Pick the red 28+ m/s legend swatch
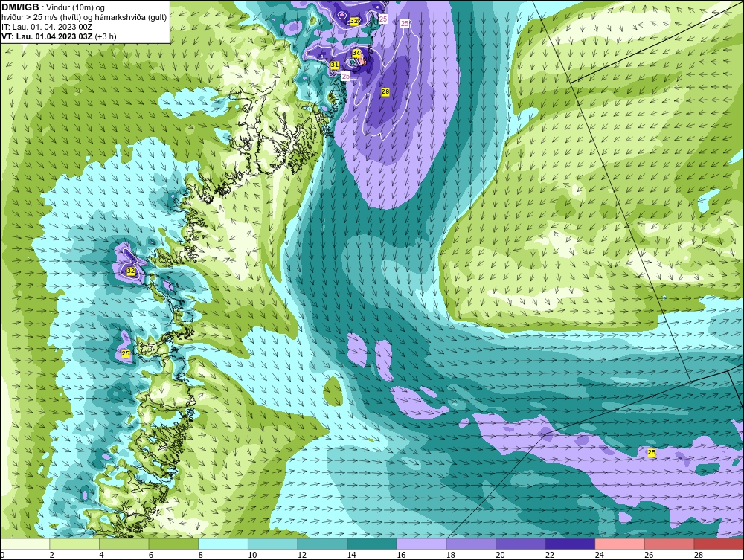 point(719,544)
